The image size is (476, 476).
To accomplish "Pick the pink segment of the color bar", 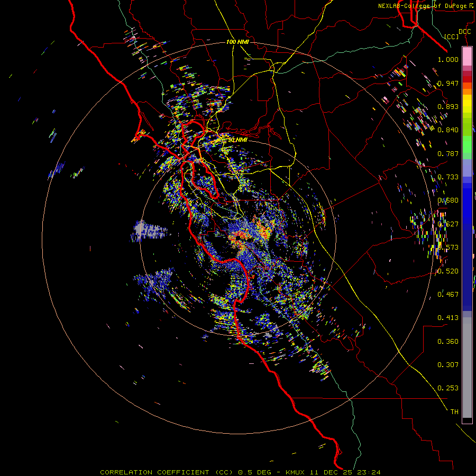I will (x=467, y=56).
